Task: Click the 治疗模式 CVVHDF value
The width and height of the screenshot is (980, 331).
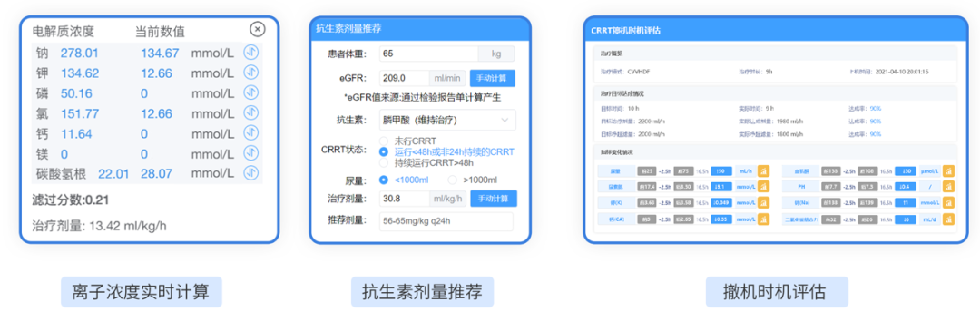Action: [638, 72]
